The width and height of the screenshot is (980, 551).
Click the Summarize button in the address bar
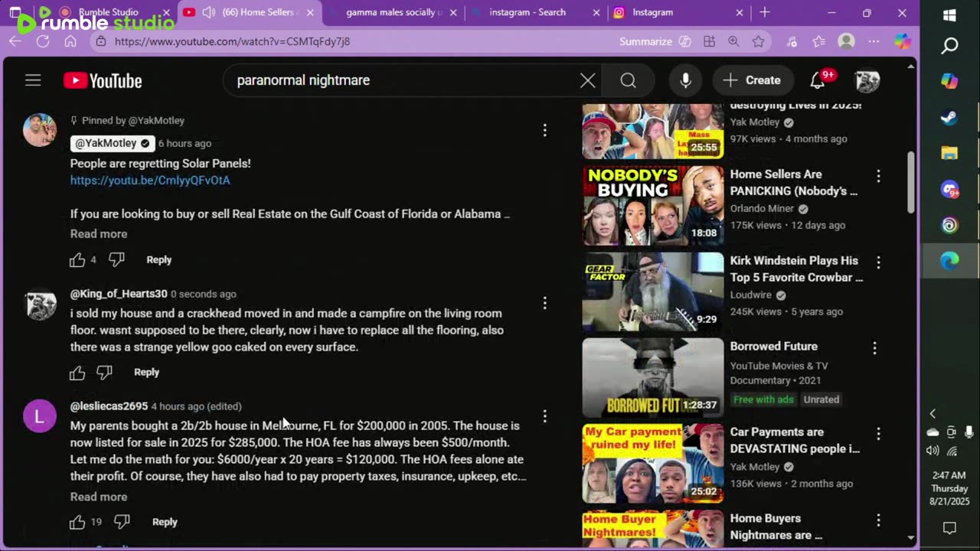[x=655, y=41]
